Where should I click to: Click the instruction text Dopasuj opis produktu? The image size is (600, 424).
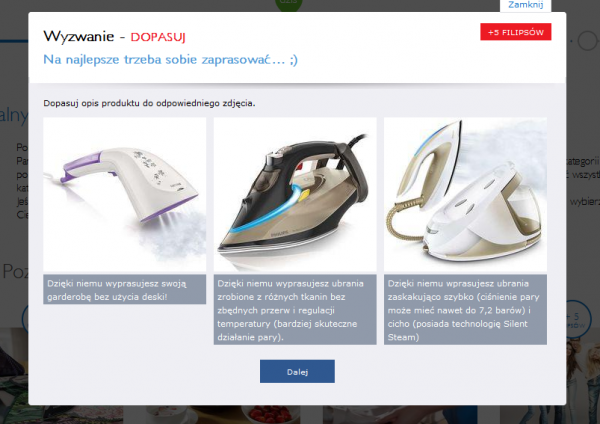pyautogui.click(x=149, y=103)
